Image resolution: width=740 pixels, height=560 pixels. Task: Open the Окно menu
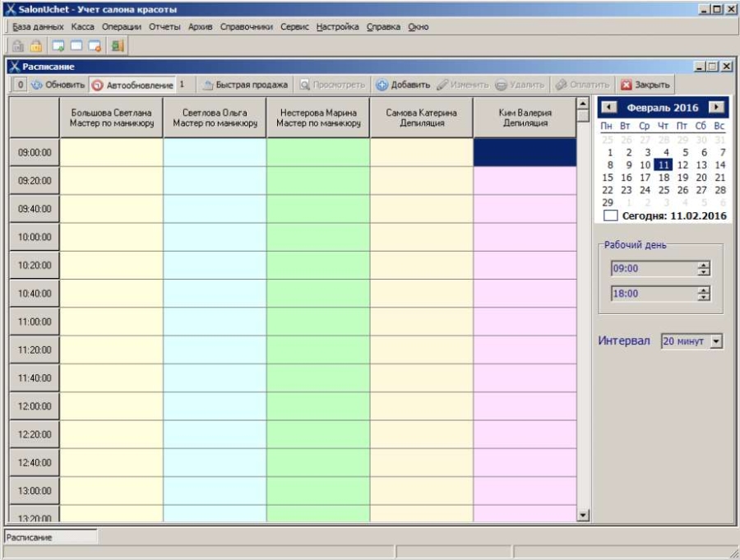click(x=419, y=27)
